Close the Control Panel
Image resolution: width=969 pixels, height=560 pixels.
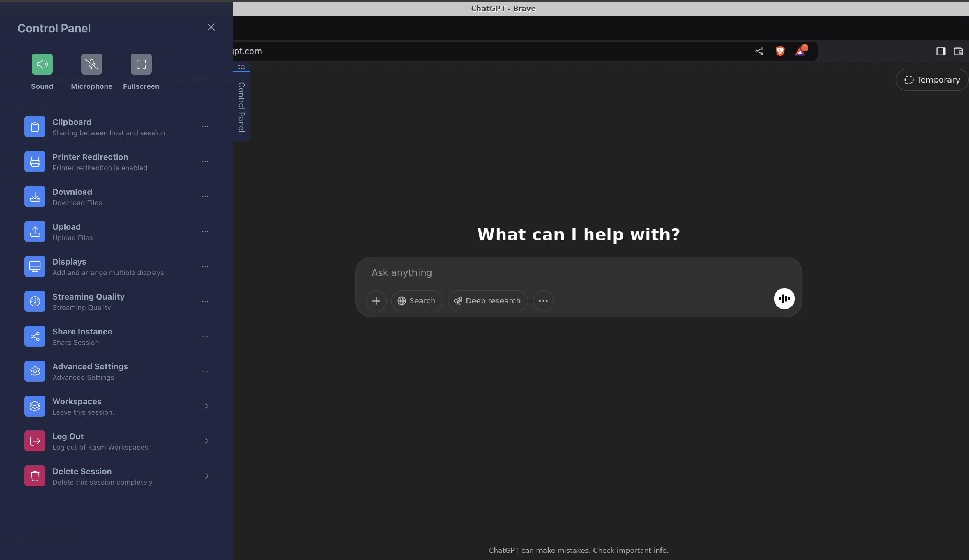click(211, 27)
